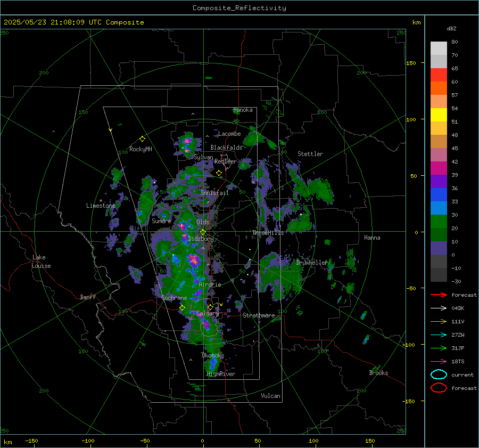Click the green 31JP arrow icon
This screenshot has width=479, height=448.
[x=439, y=348]
